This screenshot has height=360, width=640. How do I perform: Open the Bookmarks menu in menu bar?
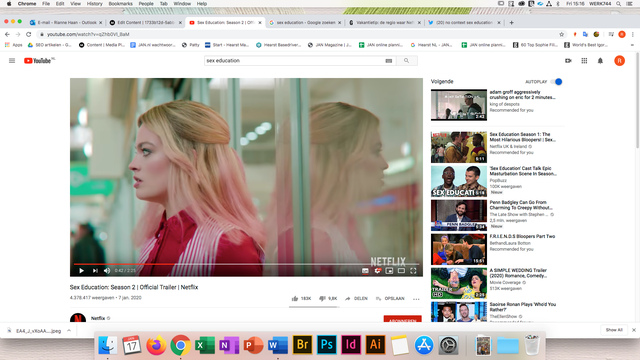[x=120, y=4]
